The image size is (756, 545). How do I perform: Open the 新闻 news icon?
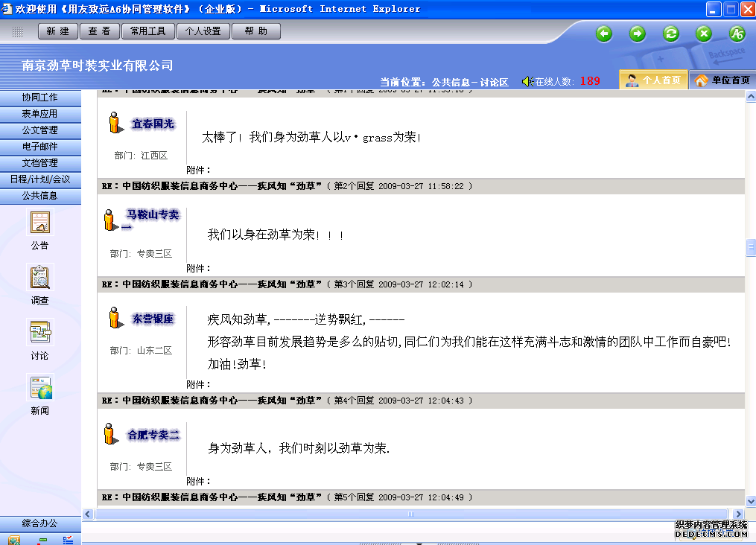pos(40,388)
